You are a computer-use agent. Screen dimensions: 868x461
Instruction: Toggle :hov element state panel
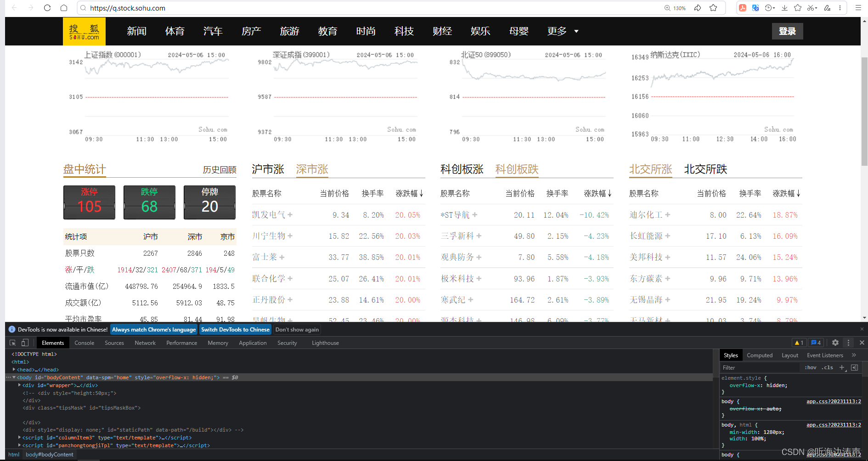(811, 367)
